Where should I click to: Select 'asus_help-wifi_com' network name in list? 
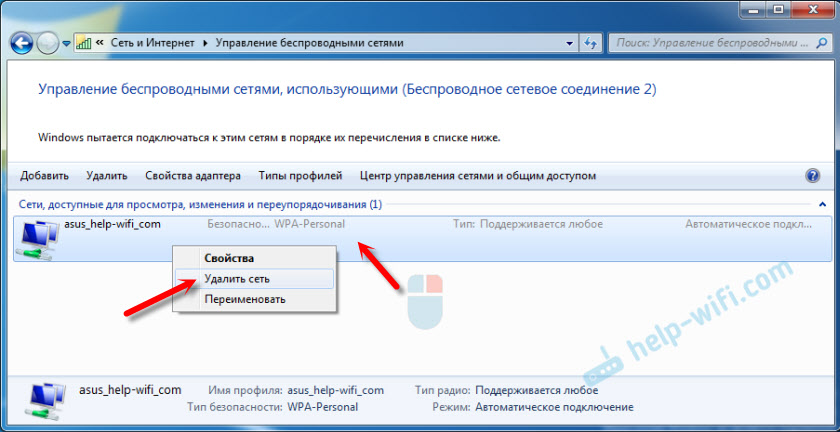point(112,224)
